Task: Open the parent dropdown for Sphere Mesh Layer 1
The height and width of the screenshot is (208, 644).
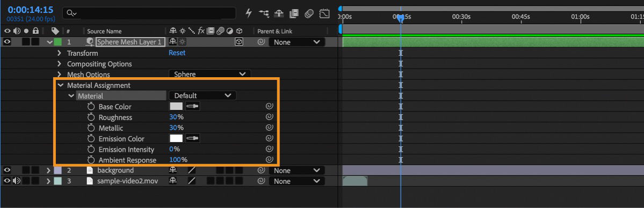Action: point(296,42)
